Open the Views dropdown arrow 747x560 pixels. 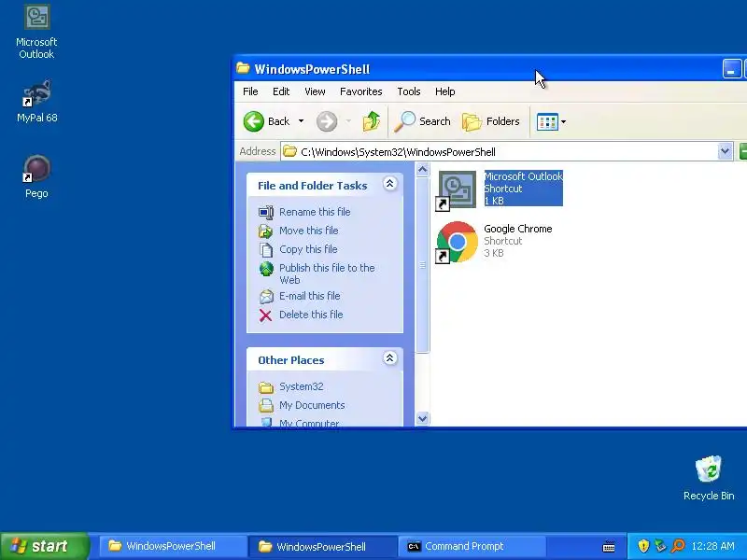pos(564,122)
